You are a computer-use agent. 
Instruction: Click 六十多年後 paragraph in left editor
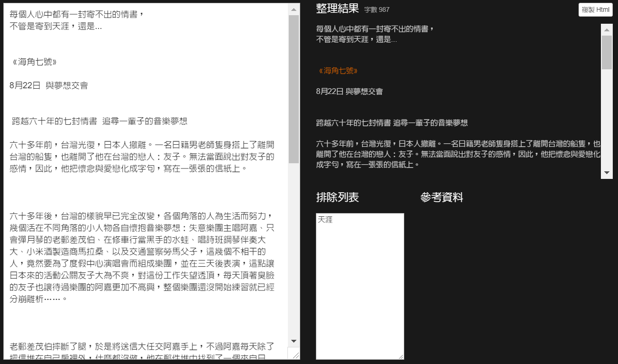click(x=142, y=257)
